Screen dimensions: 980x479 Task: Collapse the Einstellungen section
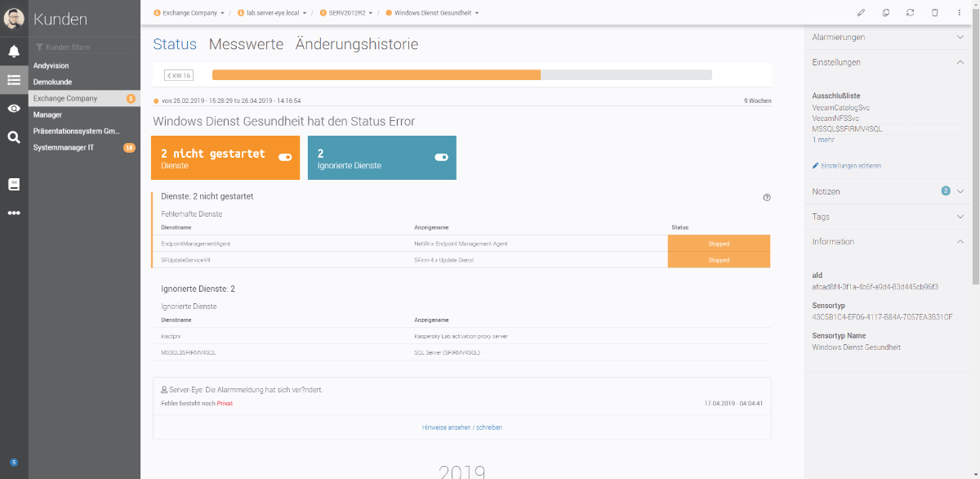(960, 62)
